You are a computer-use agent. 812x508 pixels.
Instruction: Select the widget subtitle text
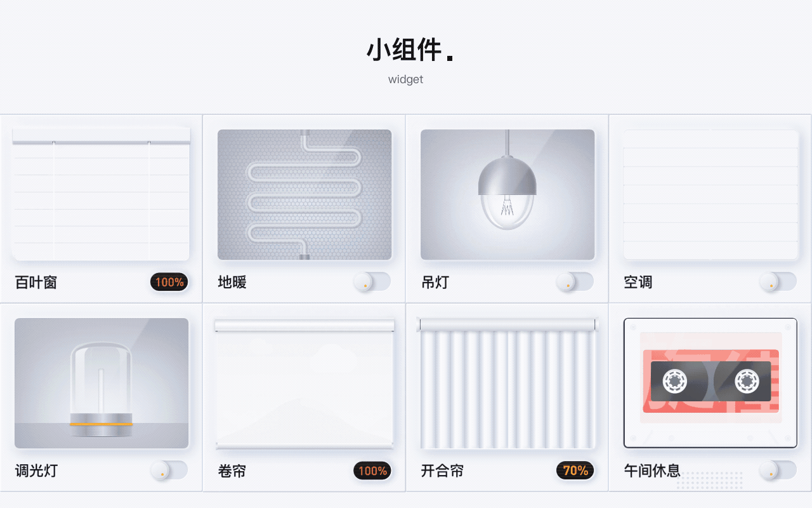pyautogui.click(x=406, y=79)
